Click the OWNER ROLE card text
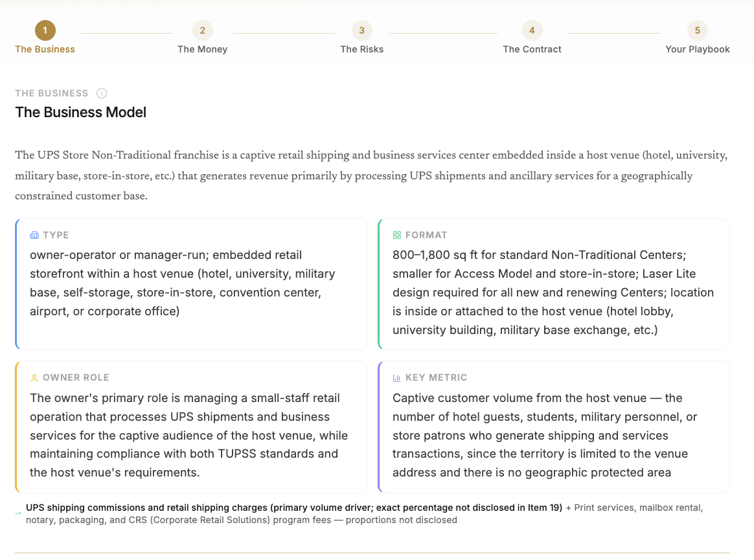 coord(191,427)
